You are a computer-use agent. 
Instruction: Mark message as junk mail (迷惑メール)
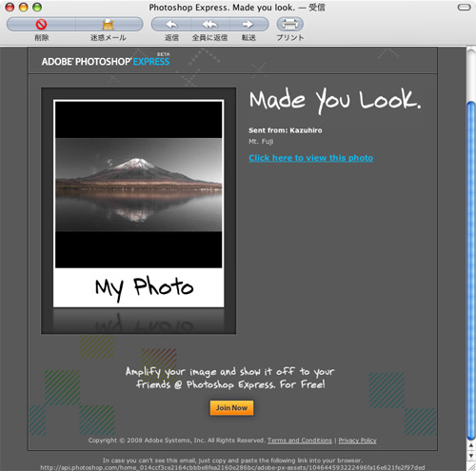[x=109, y=25]
